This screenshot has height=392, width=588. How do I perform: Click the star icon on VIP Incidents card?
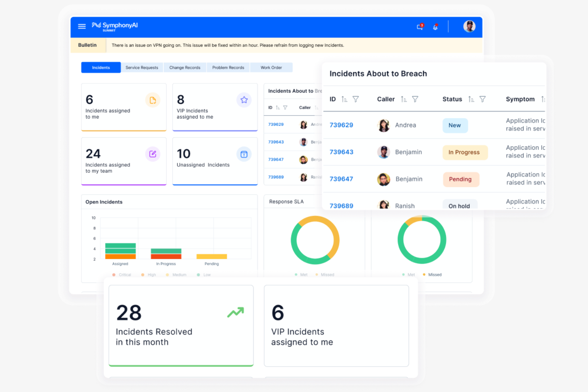(244, 100)
